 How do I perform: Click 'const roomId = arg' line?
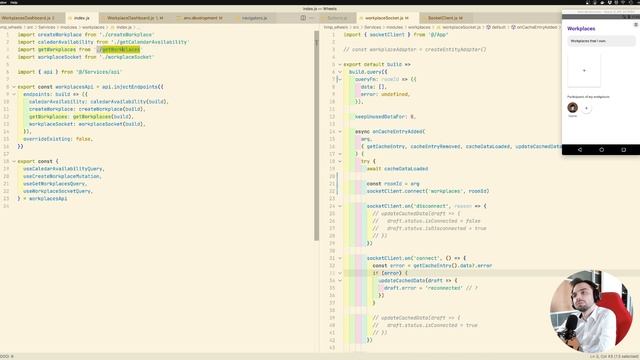pyautogui.click(x=393, y=184)
